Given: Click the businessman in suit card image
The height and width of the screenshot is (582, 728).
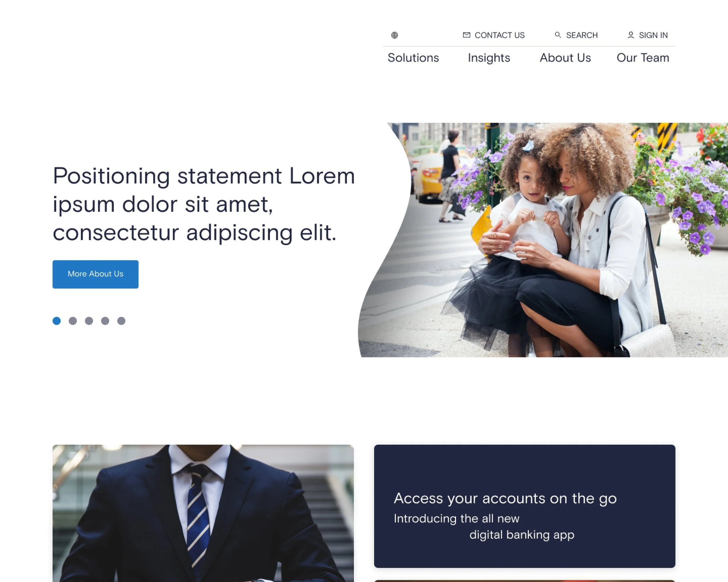Looking at the screenshot, I should pos(203,513).
